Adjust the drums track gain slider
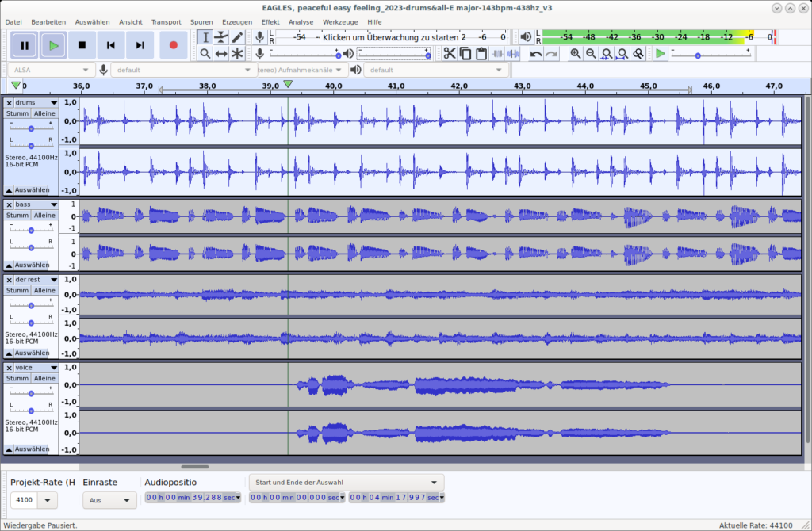This screenshot has height=531, width=812. 31,128
